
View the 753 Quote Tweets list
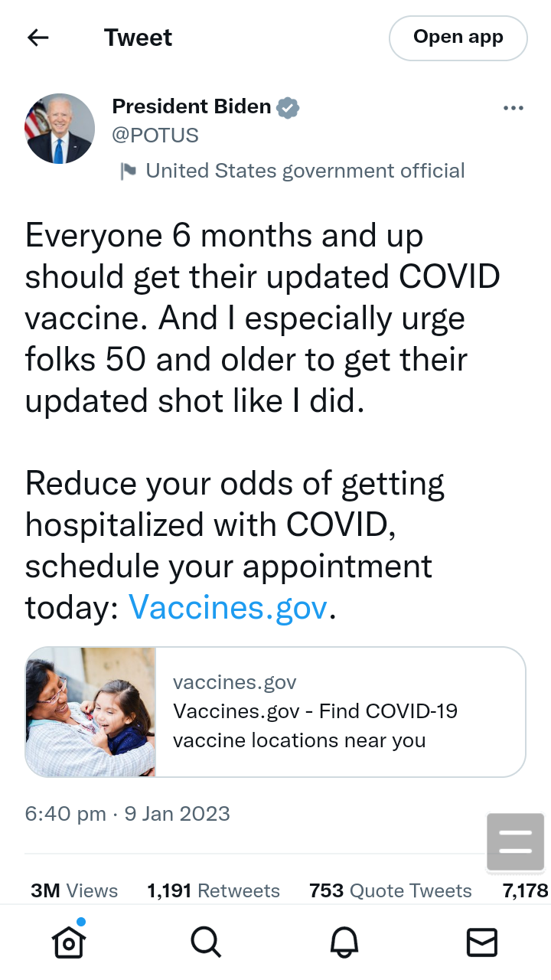click(x=390, y=890)
